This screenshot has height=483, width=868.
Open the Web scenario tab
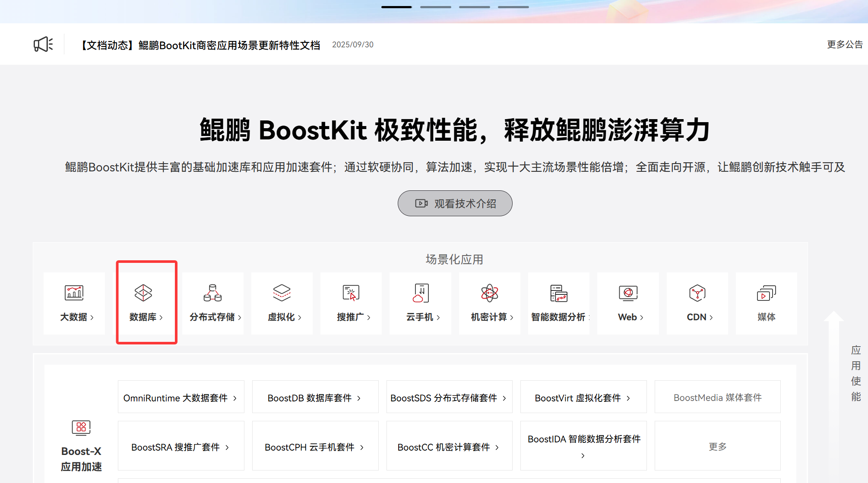click(x=628, y=317)
